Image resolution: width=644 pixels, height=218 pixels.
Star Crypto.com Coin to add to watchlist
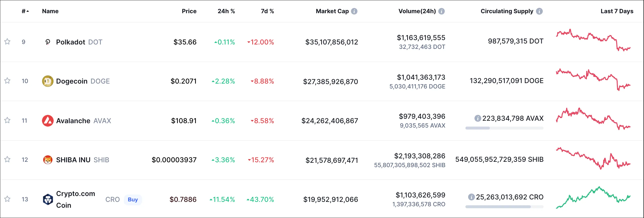click(x=7, y=199)
